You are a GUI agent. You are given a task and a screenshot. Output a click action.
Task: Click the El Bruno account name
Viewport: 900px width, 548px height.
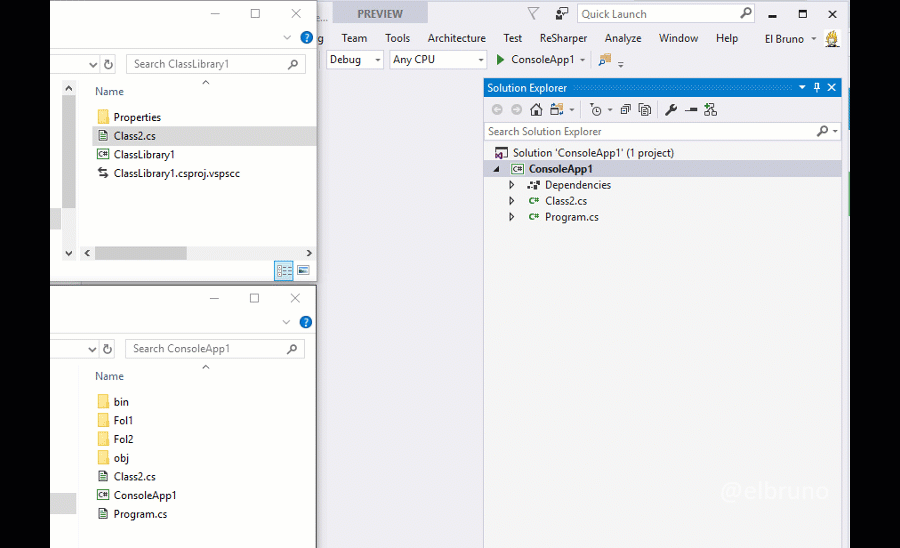pyautogui.click(x=784, y=39)
